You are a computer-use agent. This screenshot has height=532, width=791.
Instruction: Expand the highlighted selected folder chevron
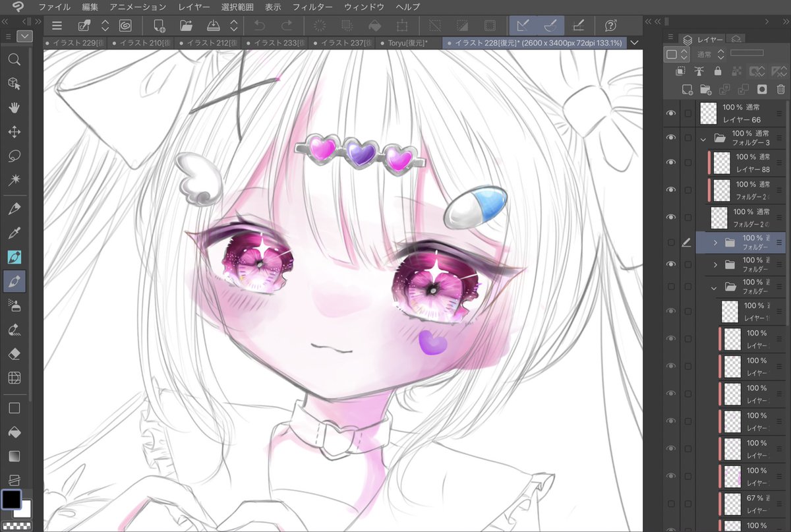point(715,243)
